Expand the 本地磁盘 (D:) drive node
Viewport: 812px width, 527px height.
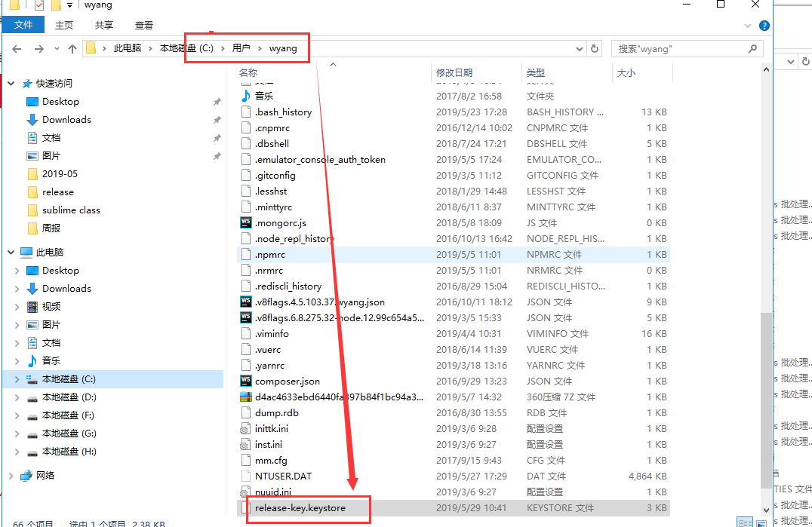click(x=17, y=397)
